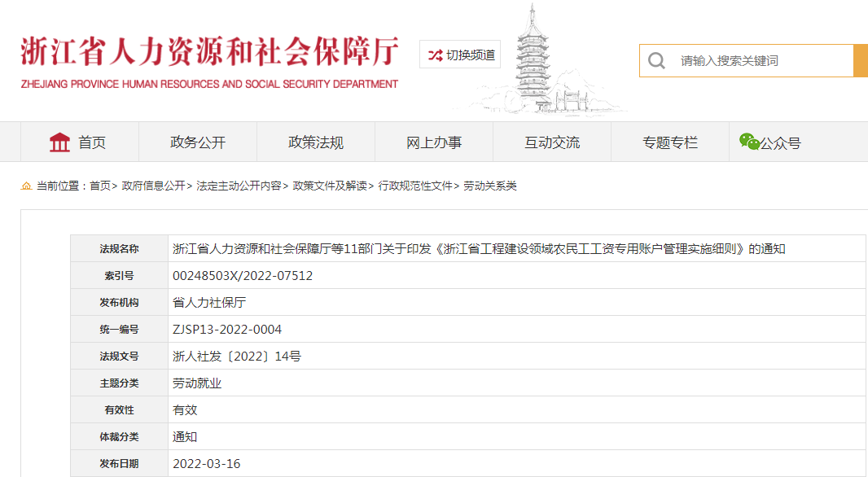Open the 网上办事 navigation tab
The image size is (868, 477).
click(434, 142)
